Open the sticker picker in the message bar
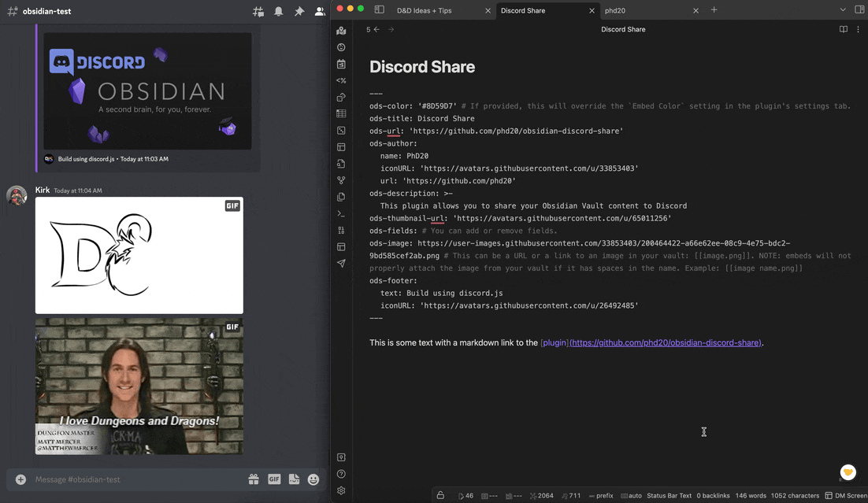Image resolution: width=868 pixels, height=503 pixels. (293, 479)
